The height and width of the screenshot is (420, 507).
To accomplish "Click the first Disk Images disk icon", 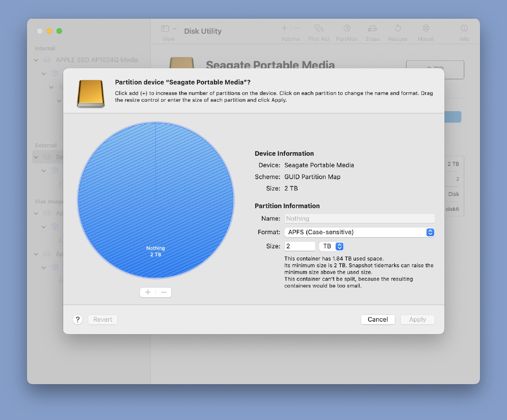I will 47,213.
